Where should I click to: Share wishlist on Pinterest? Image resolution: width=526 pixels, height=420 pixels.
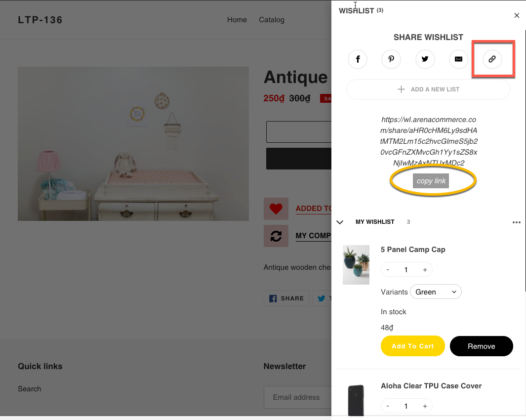[x=391, y=59]
